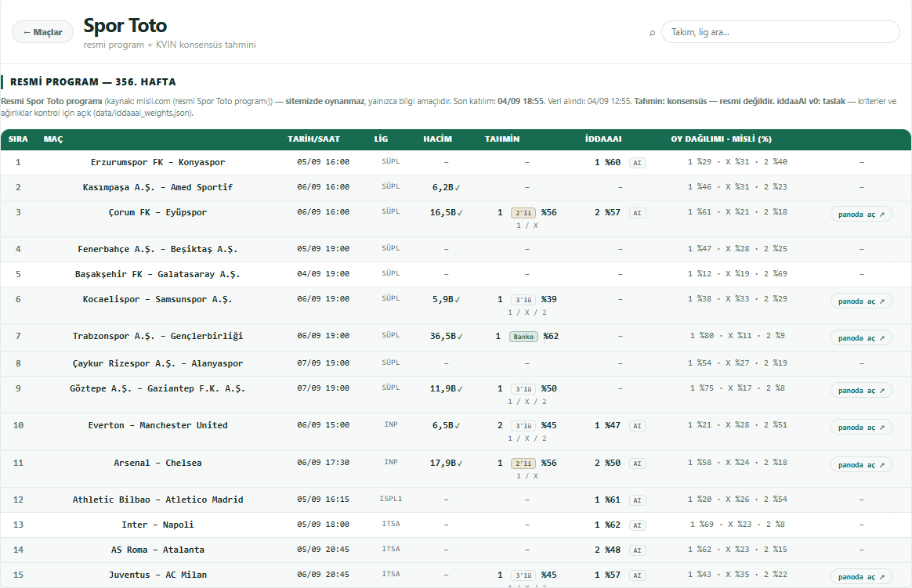
Task: Go back using the Maçlar button
Action: 42,32
